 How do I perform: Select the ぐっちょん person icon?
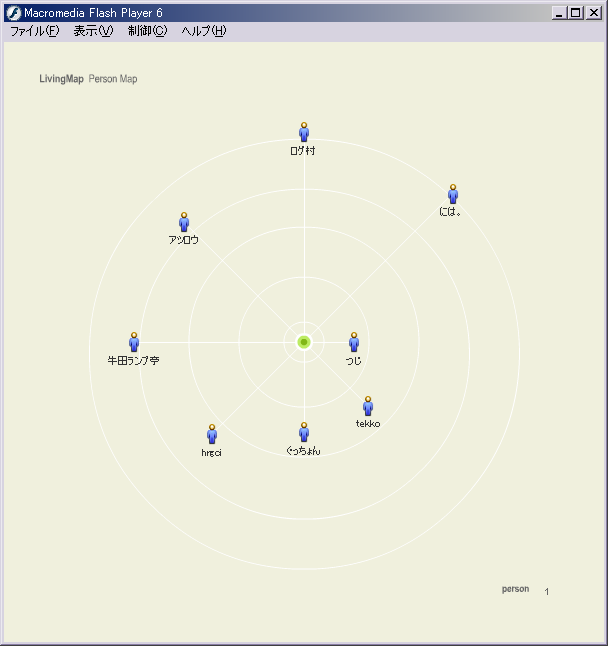click(x=304, y=432)
